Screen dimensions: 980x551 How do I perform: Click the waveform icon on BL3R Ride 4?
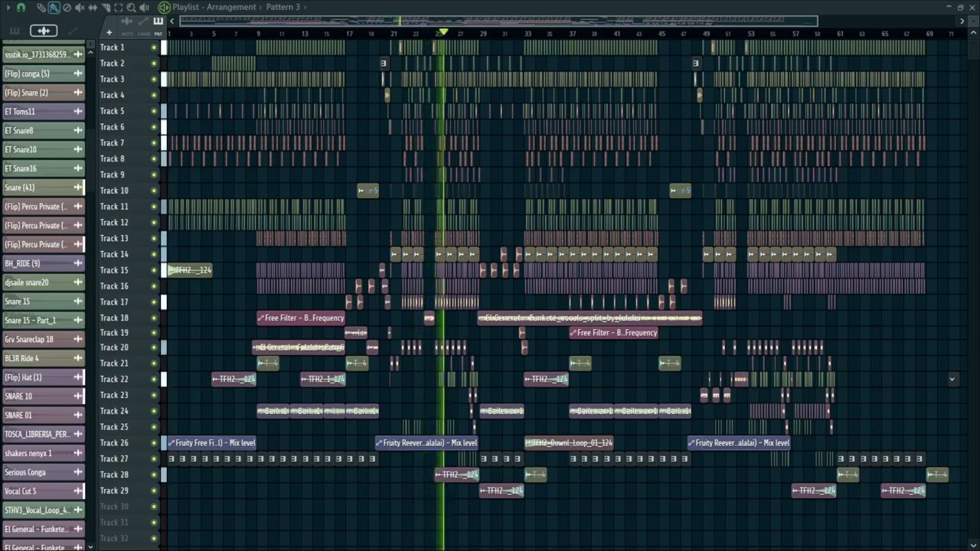(77, 358)
